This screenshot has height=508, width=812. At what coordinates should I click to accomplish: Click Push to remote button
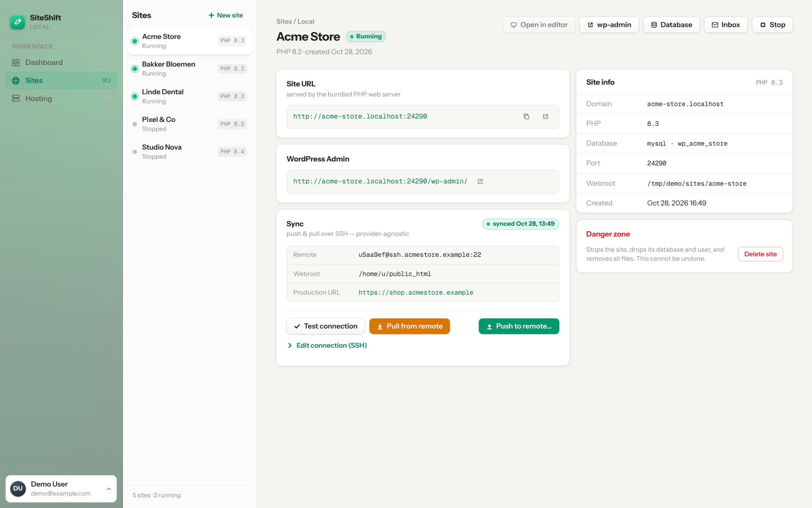click(x=519, y=326)
